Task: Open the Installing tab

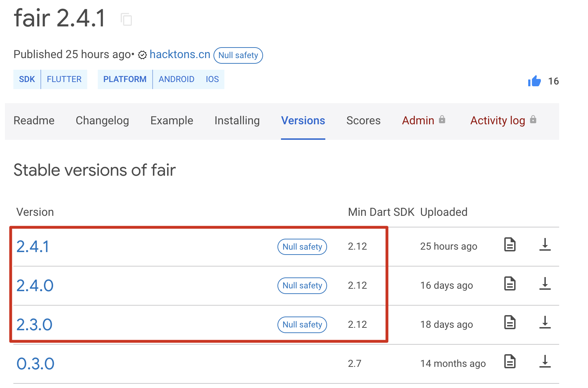Action: coord(237,121)
